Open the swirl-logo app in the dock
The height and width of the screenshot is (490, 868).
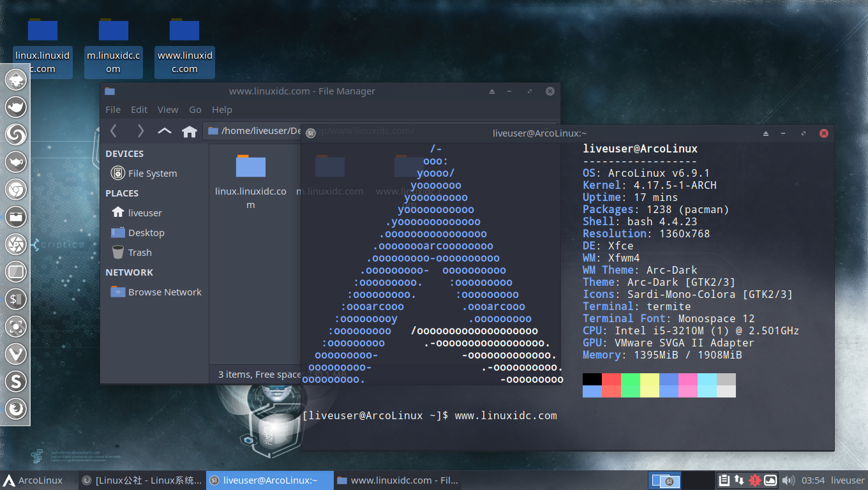coord(15,135)
